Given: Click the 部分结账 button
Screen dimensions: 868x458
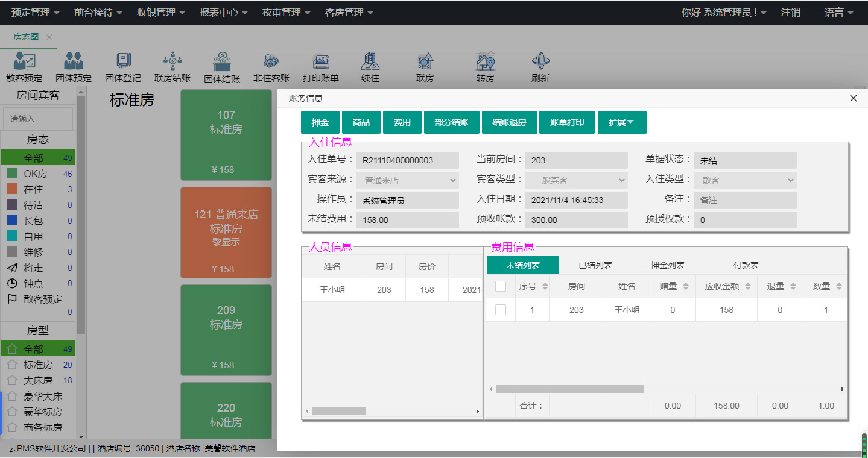Looking at the screenshot, I should [x=452, y=122].
